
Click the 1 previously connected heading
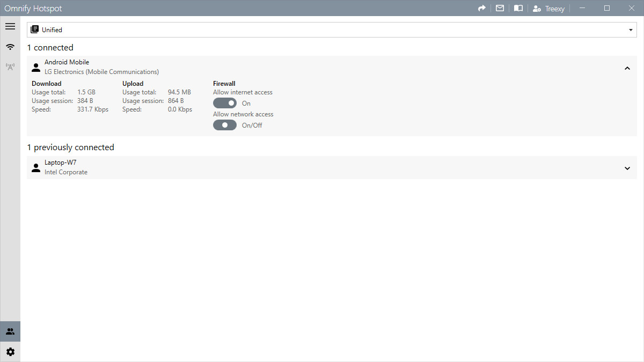(70, 147)
